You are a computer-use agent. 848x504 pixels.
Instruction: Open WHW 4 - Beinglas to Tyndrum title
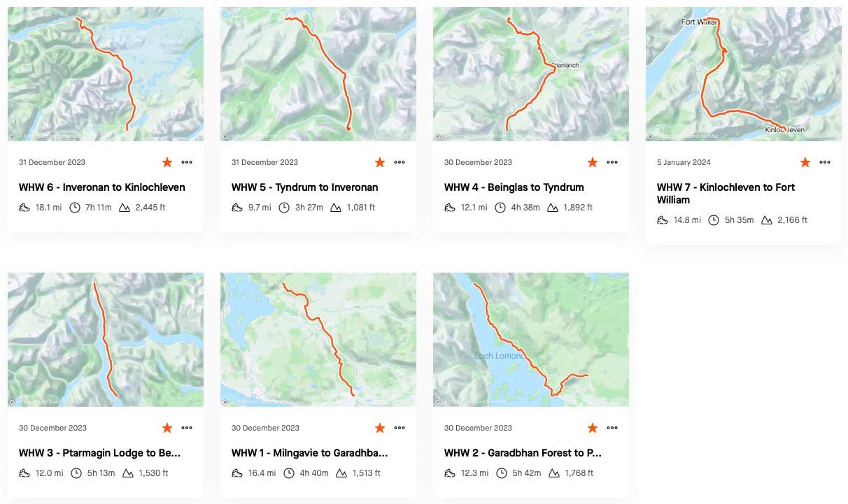tap(514, 187)
